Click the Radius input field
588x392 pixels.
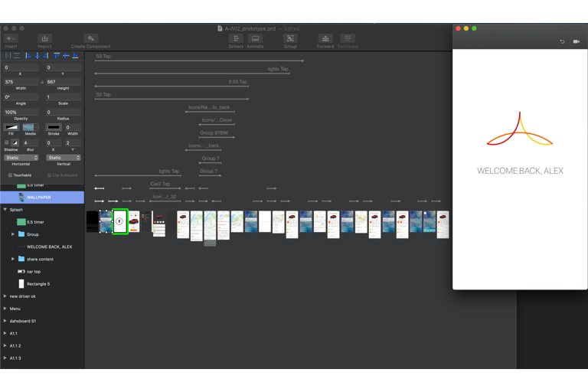coord(64,112)
